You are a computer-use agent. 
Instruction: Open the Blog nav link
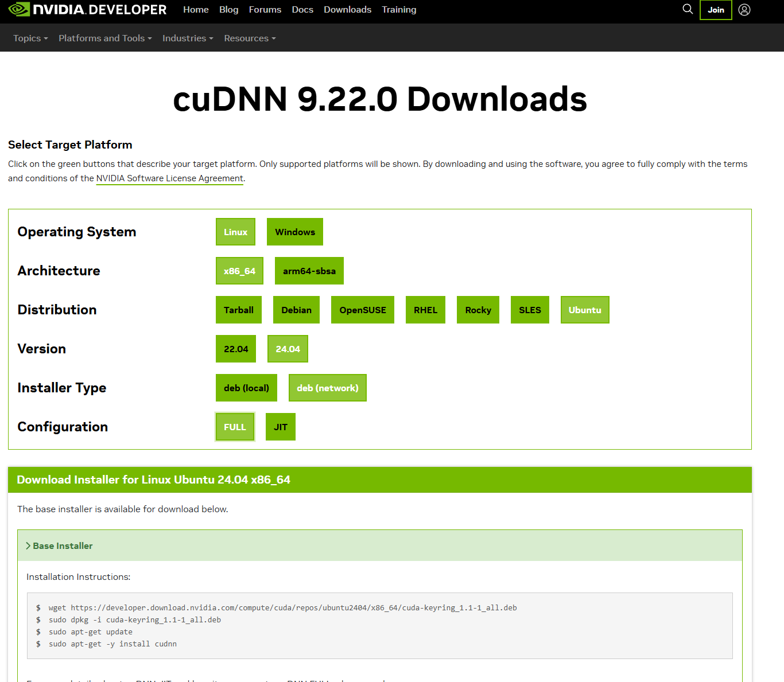click(x=228, y=10)
